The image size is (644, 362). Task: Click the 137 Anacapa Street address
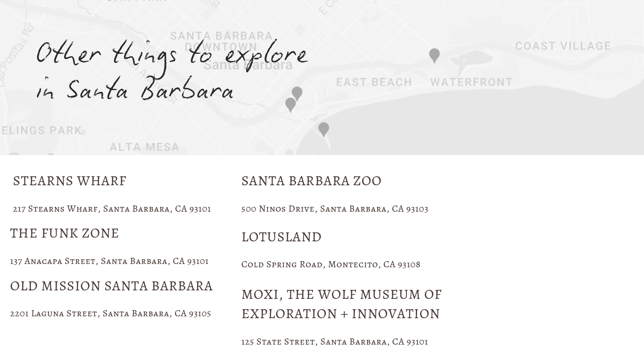(x=109, y=261)
